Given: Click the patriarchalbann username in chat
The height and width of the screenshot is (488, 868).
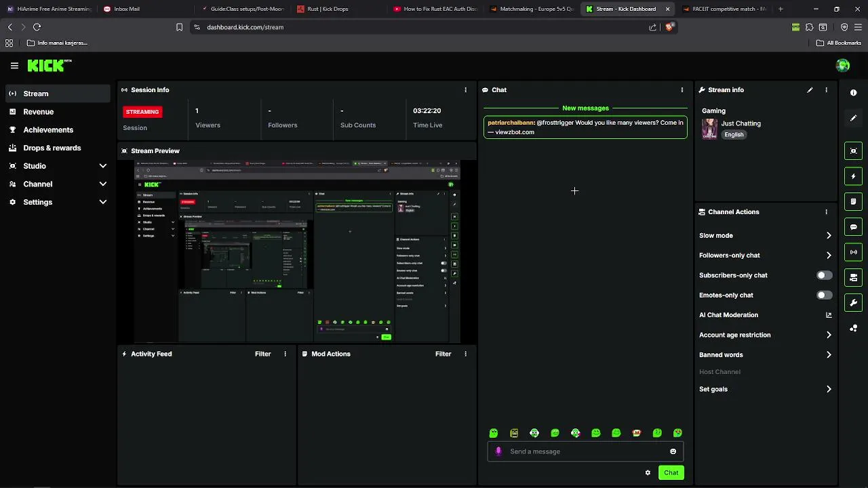Looking at the screenshot, I should click(511, 123).
